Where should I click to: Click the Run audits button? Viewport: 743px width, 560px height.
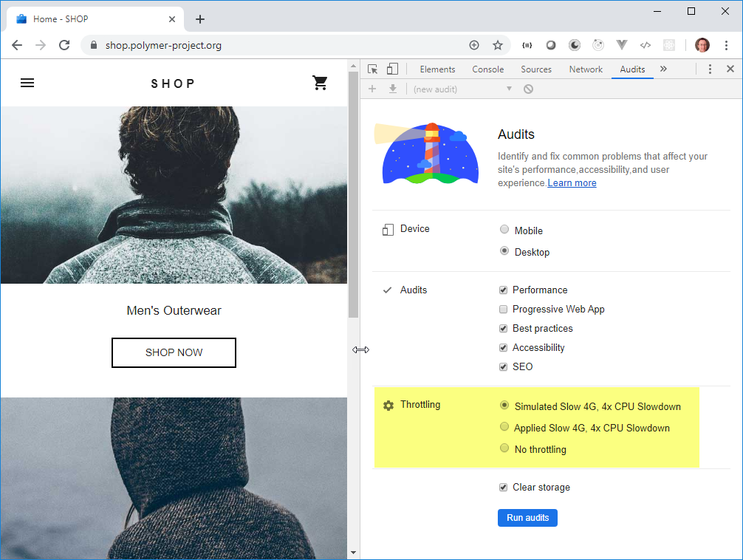click(527, 518)
